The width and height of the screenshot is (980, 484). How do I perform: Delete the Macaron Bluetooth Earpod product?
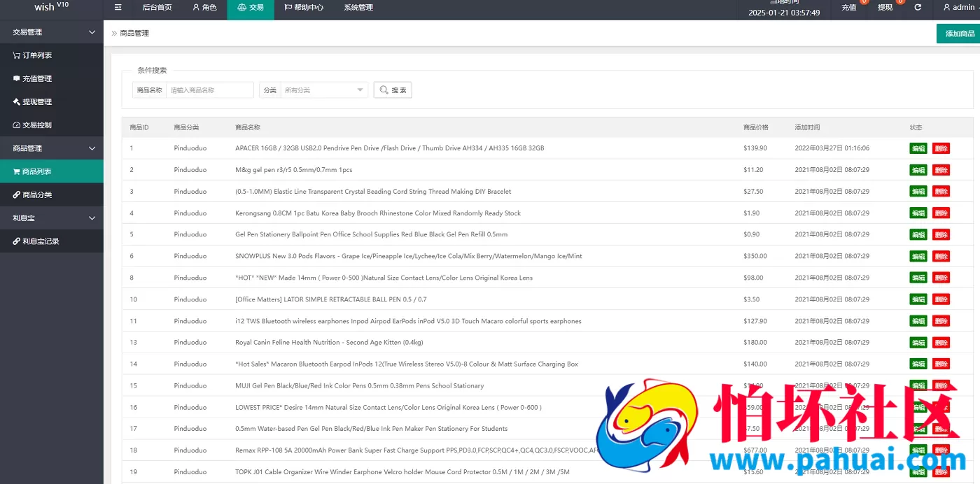pos(941,364)
